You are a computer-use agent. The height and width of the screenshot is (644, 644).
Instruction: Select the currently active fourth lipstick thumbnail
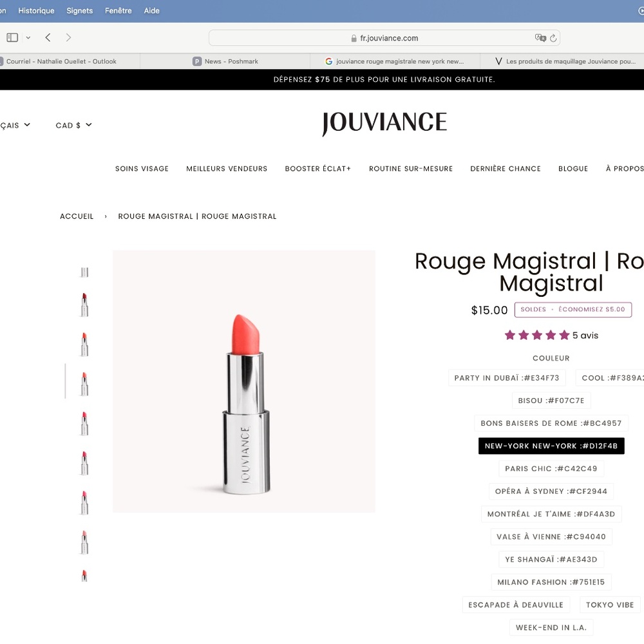coord(84,384)
